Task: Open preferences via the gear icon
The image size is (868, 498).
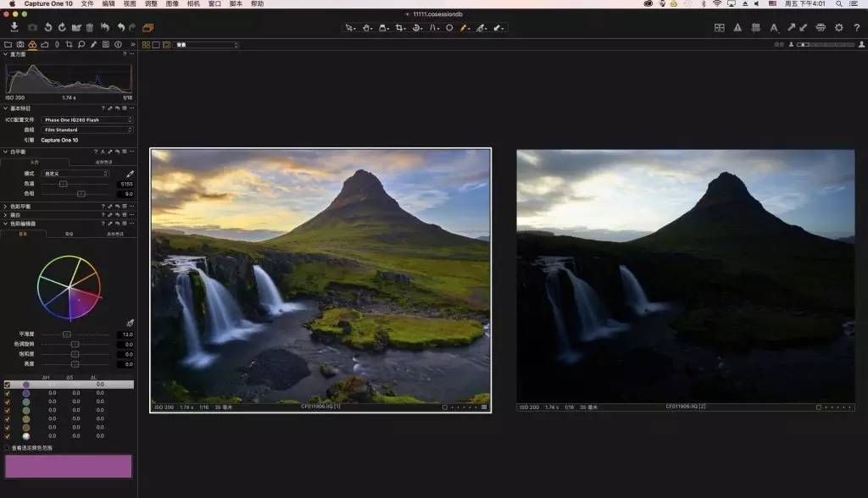Action: coord(839,27)
